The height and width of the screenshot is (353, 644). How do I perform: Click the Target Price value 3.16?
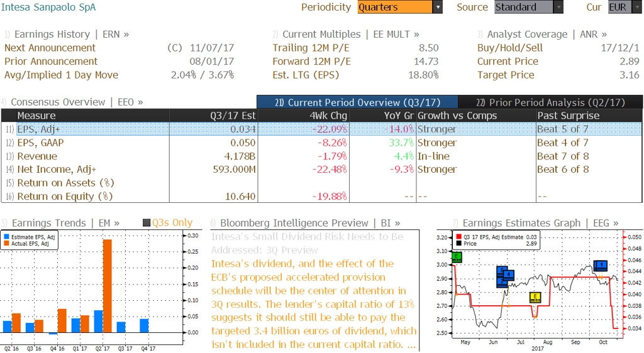coord(630,75)
